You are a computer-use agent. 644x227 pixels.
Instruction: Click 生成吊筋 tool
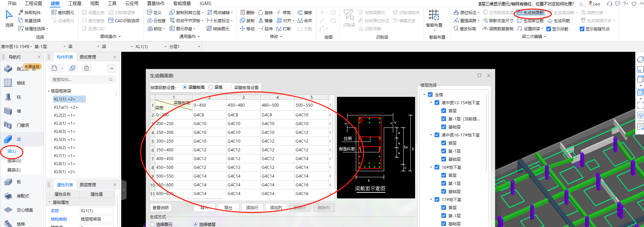tap(559, 21)
